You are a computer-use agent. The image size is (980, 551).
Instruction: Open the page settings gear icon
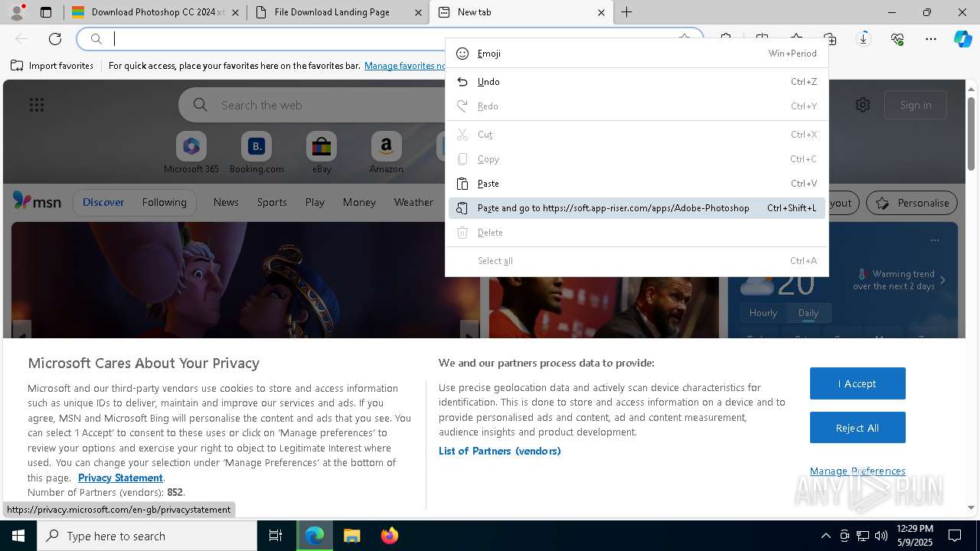(x=863, y=105)
